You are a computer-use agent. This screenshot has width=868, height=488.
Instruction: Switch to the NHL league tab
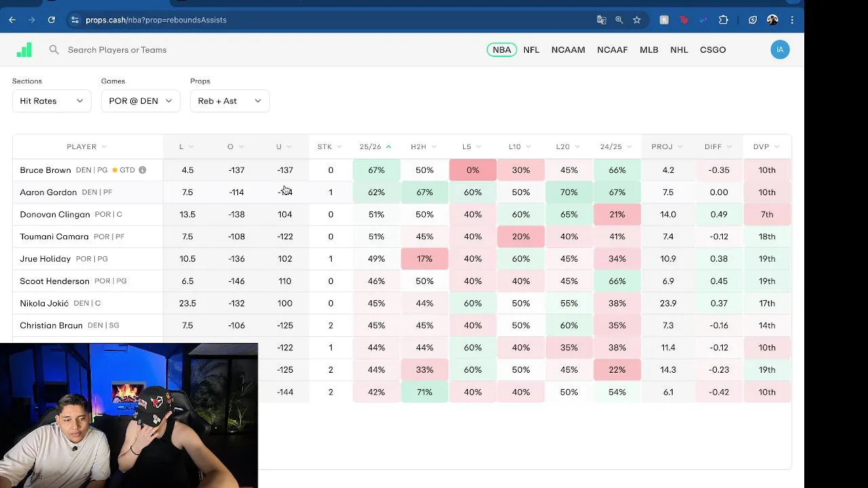(x=679, y=49)
